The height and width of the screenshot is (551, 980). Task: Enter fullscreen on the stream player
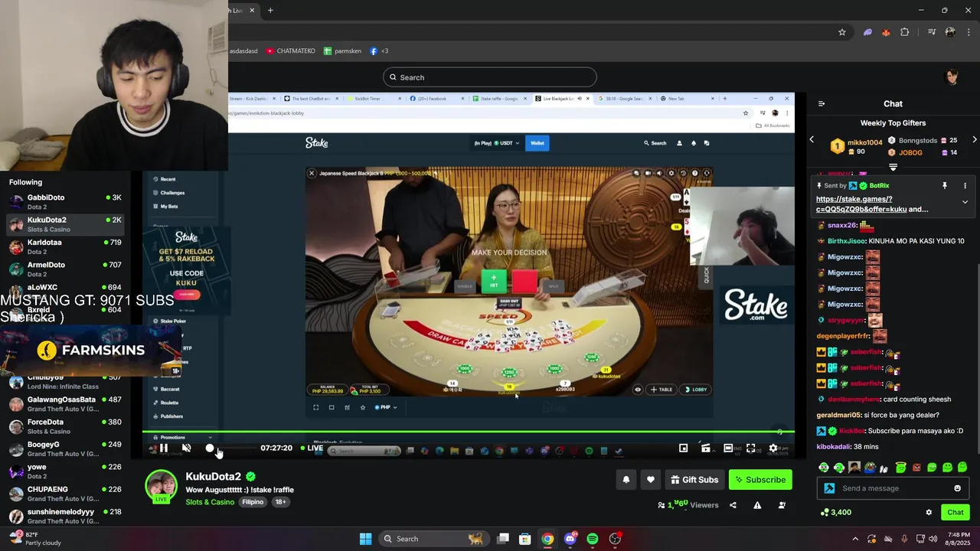point(751,448)
